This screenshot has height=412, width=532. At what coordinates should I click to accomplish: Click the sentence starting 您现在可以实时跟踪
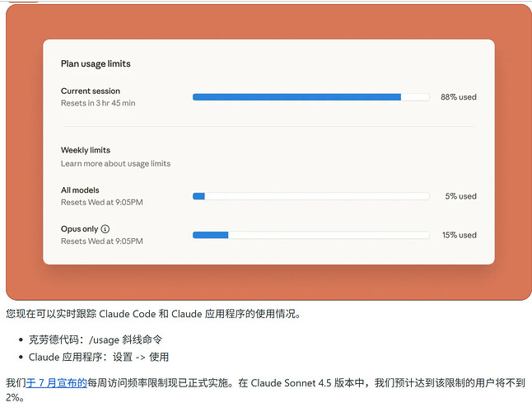pyautogui.click(x=153, y=314)
